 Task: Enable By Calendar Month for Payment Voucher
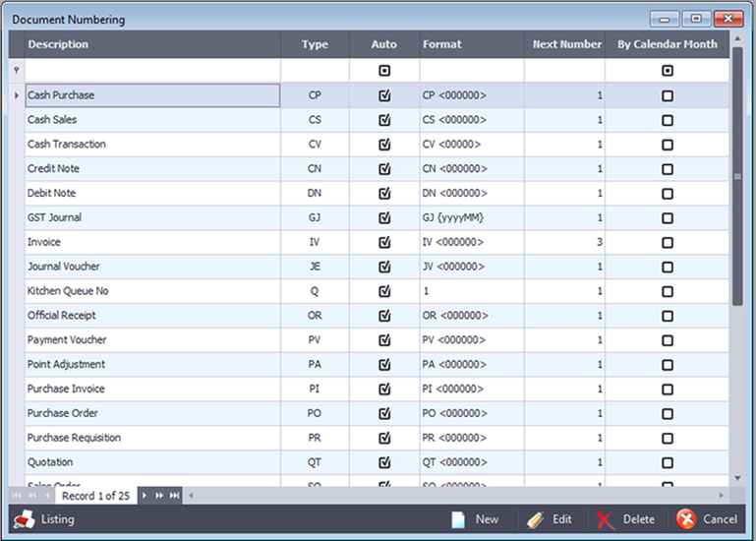click(668, 340)
